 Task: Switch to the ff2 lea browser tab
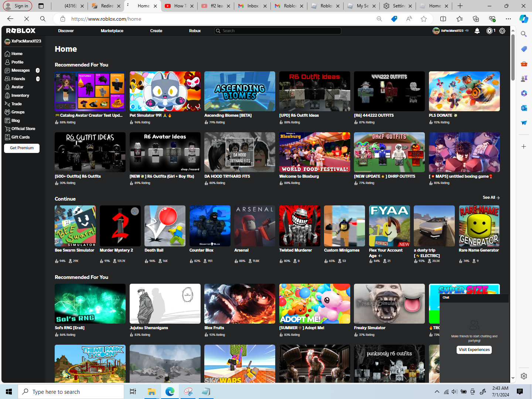click(x=215, y=6)
